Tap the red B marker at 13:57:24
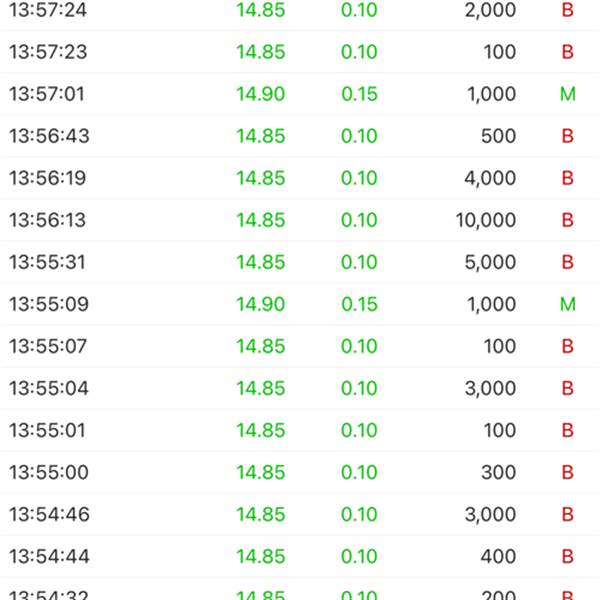 567,10
